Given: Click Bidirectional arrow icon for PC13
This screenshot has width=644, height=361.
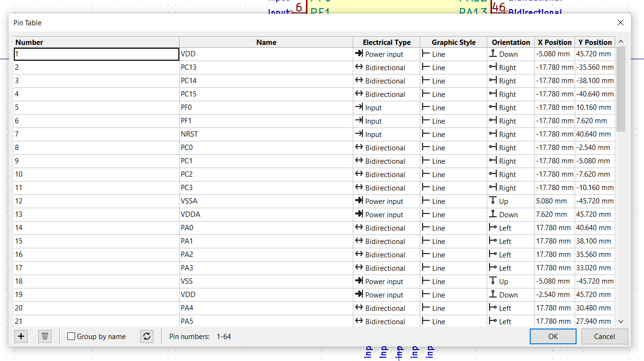Looking at the screenshot, I should pyautogui.click(x=359, y=67).
